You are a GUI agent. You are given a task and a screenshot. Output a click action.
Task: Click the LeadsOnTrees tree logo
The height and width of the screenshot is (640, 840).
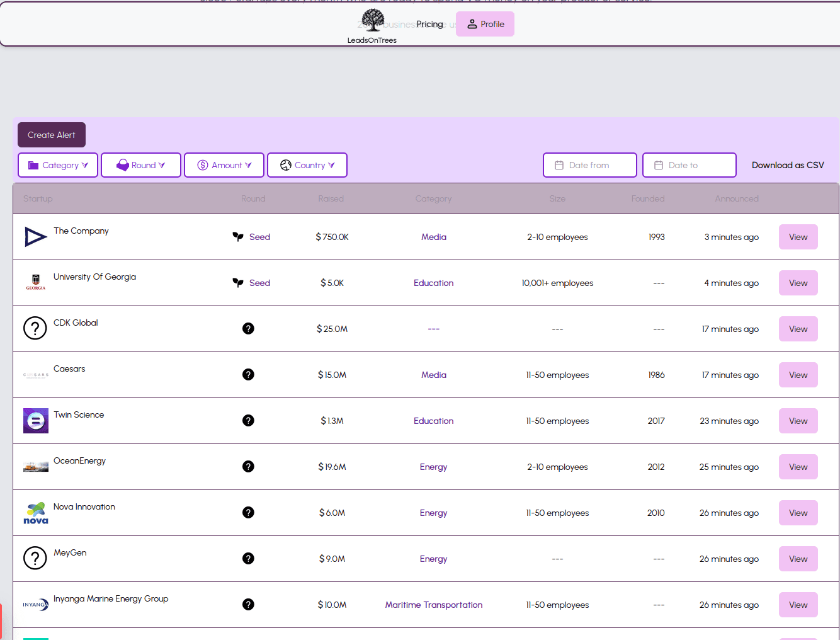pos(373,21)
